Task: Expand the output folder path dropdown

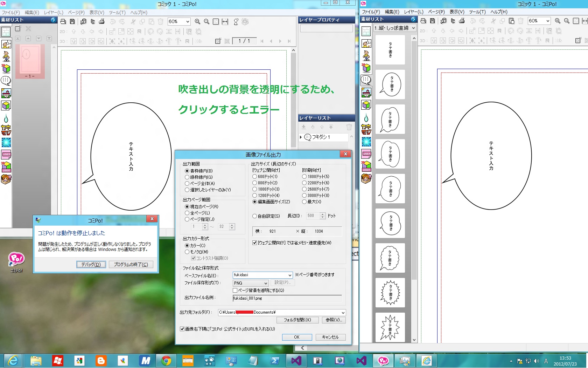Action: click(x=343, y=313)
